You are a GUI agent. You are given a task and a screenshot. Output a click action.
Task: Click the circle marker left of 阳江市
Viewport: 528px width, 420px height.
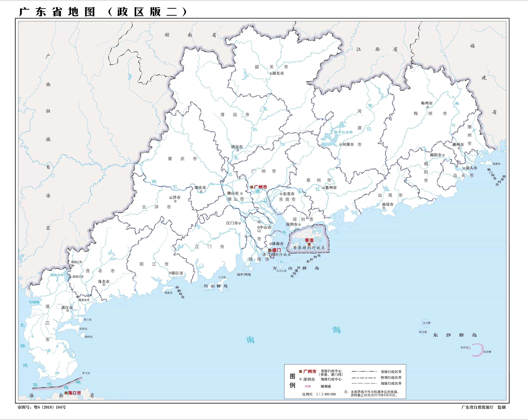[x=170, y=273]
